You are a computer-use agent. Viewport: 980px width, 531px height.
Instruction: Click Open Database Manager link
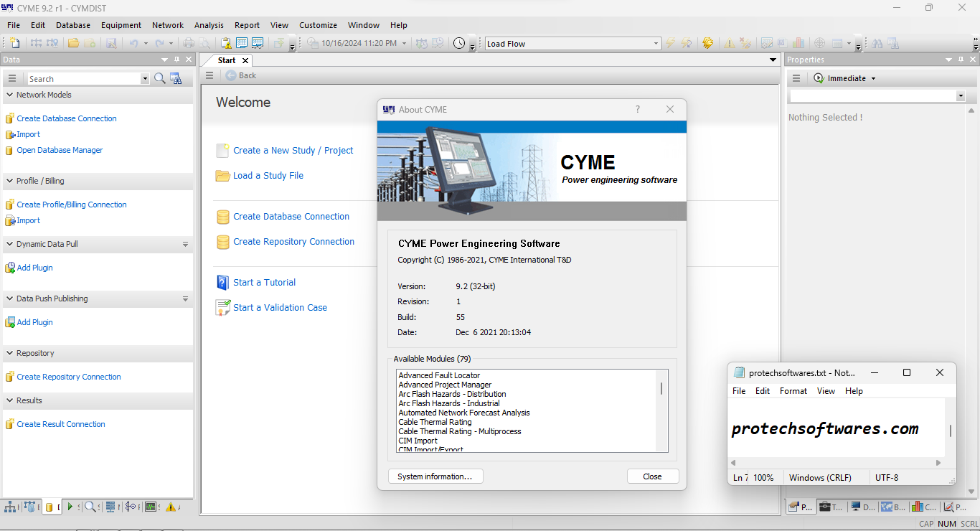click(x=60, y=151)
